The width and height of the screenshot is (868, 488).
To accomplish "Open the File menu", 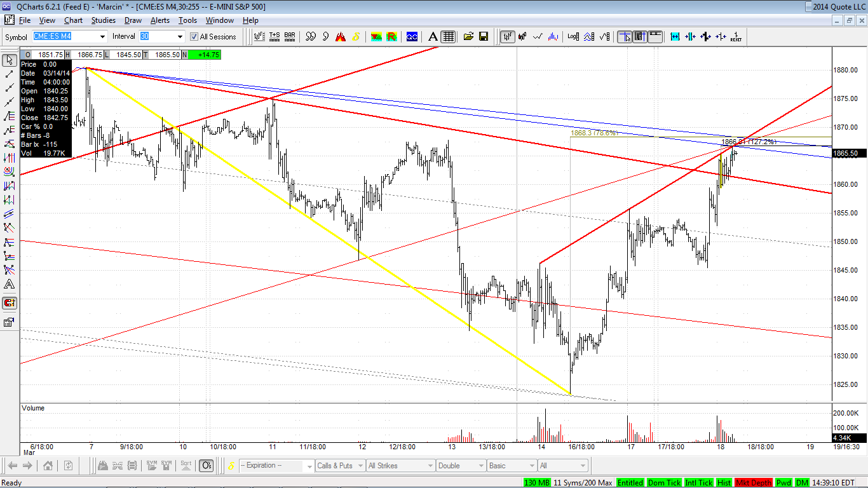I will coord(25,20).
